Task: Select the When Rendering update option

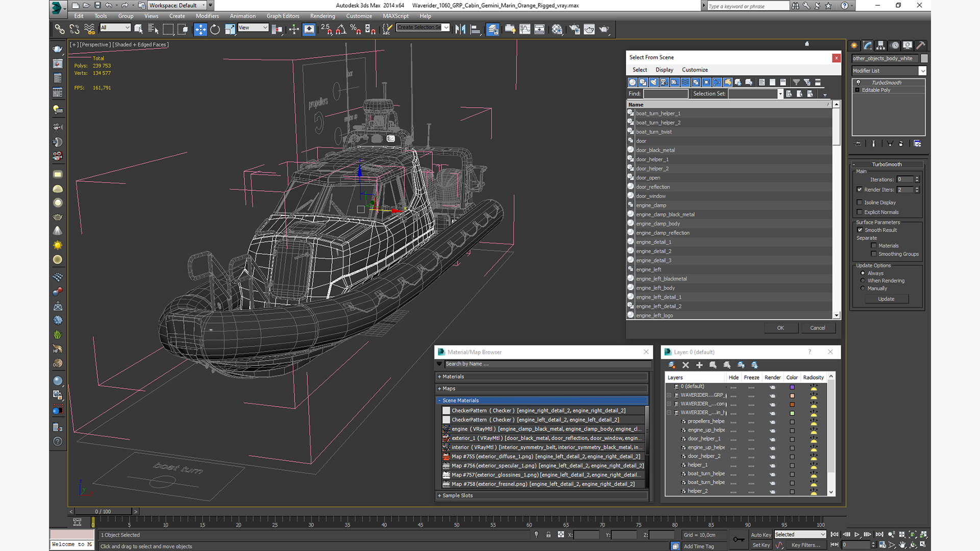Action: click(x=863, y=281)
